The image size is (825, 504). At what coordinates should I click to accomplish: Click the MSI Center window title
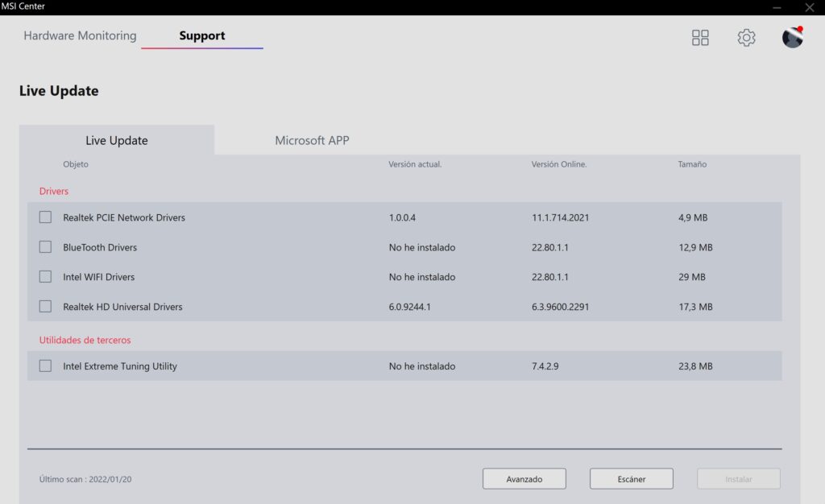pos(23,6)
